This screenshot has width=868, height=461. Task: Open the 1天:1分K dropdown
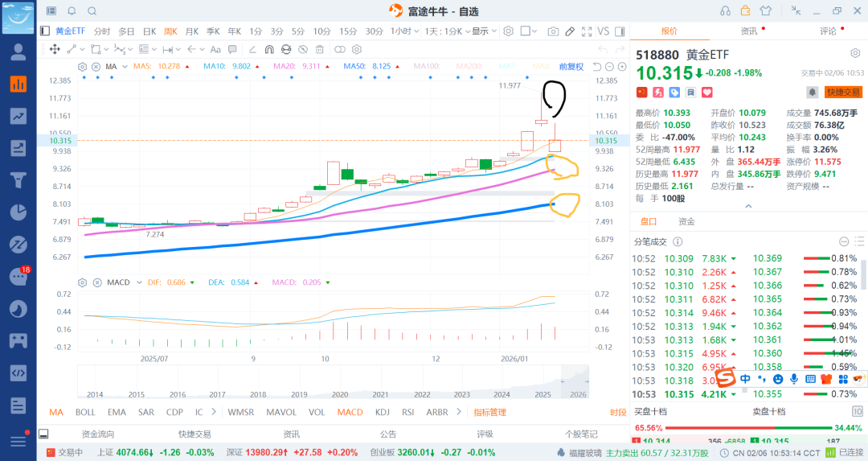click(448, 31)
